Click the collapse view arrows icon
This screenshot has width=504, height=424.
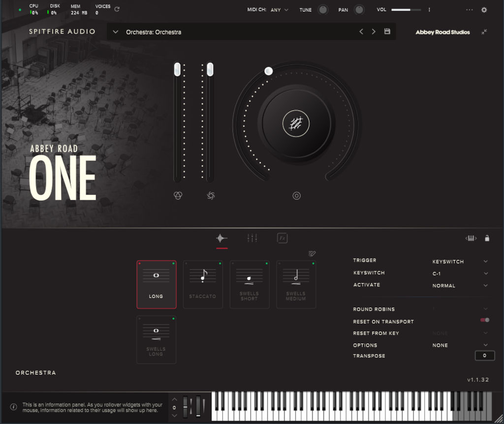coord(484,32)
